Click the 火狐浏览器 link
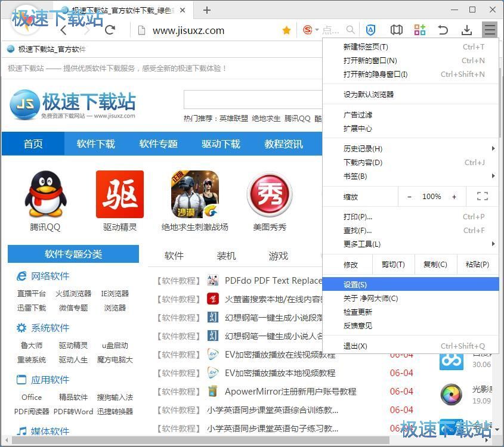The height and width of the screenshot is (447, 504). (x=73, y=293)
